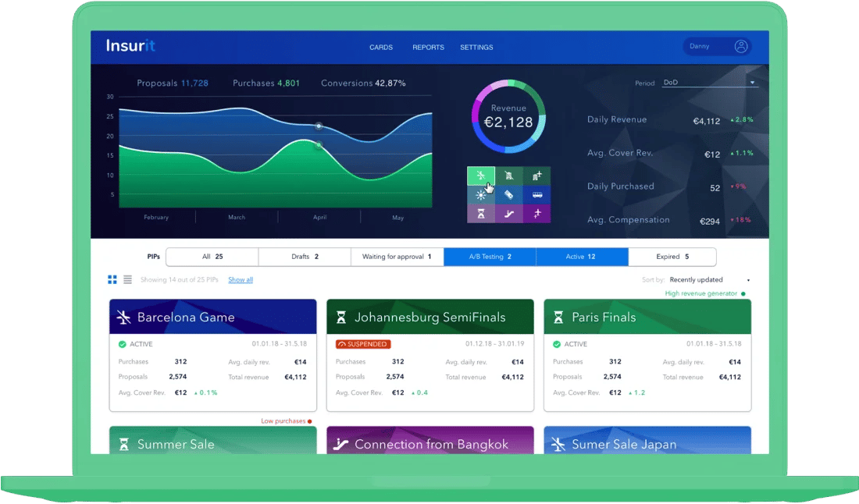Screen dimensions: 859x504
Task: Click the Avg. Compensation €294 value
Action: [x=710, y=221]
